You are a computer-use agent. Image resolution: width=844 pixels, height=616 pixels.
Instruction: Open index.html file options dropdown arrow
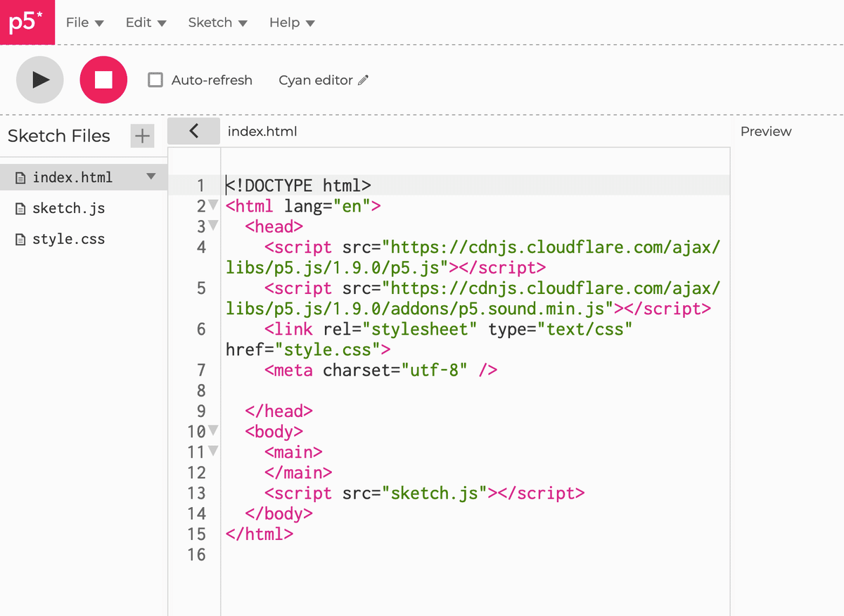click(x=151, y=177)
